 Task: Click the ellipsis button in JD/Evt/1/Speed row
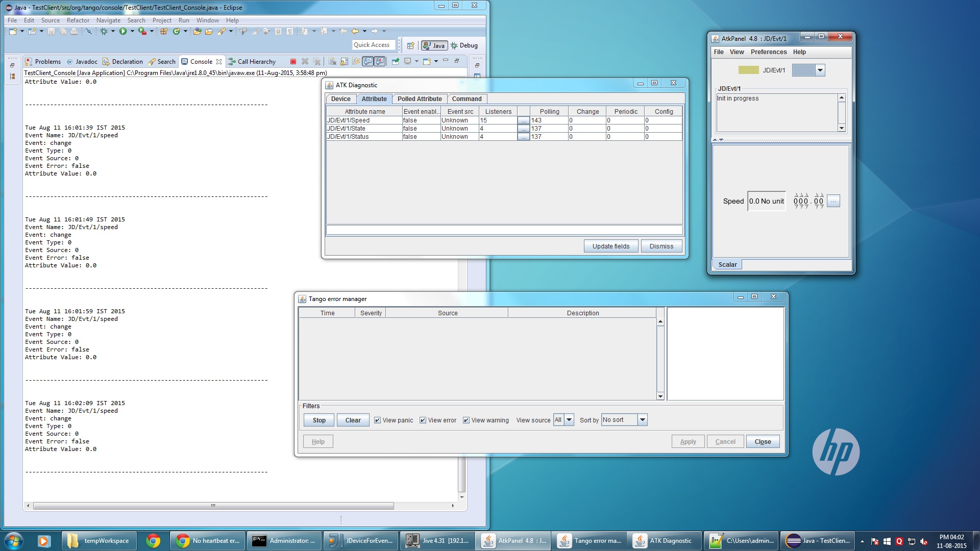[523, 120]
